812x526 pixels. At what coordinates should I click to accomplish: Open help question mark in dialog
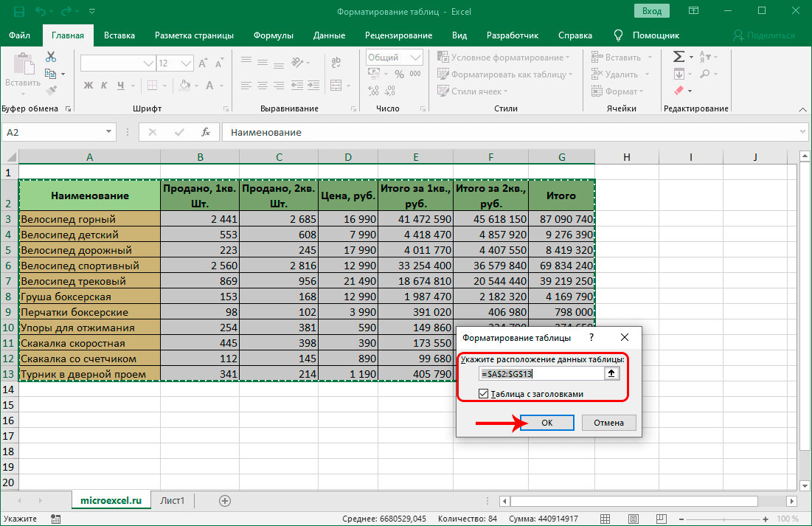(x=591, y=337)
